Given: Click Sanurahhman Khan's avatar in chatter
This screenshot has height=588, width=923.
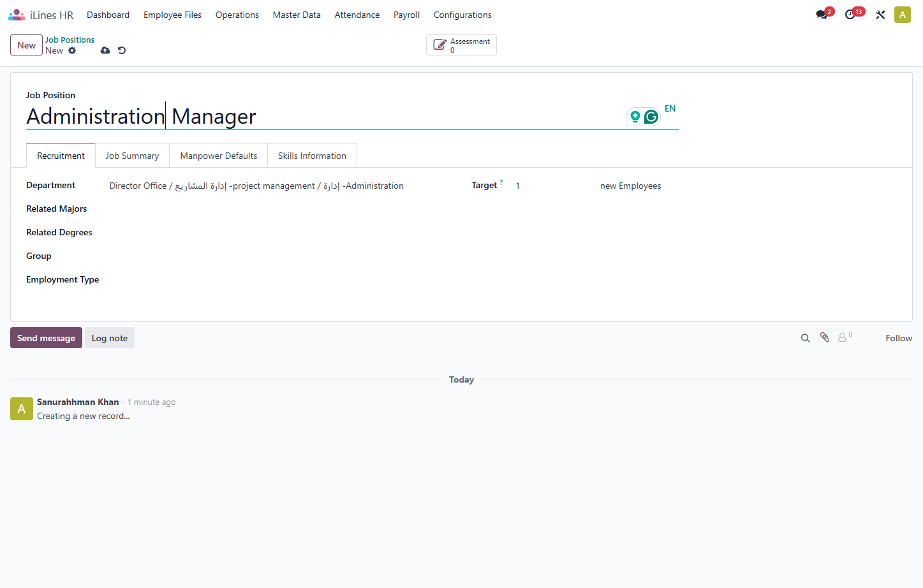Looking at the screenshot, I should (x=22, y=409).
